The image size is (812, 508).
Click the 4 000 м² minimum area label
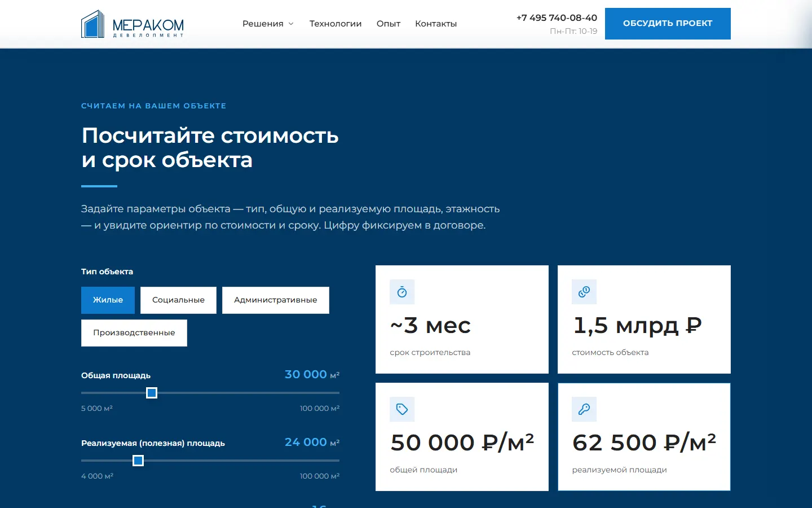(x=97, y=476)
